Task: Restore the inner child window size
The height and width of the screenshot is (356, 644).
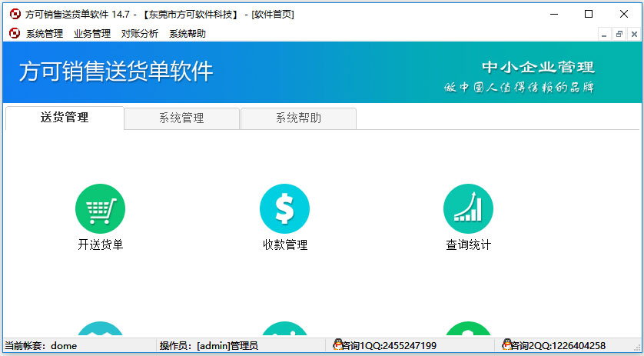Action: (x=619, y=35)
